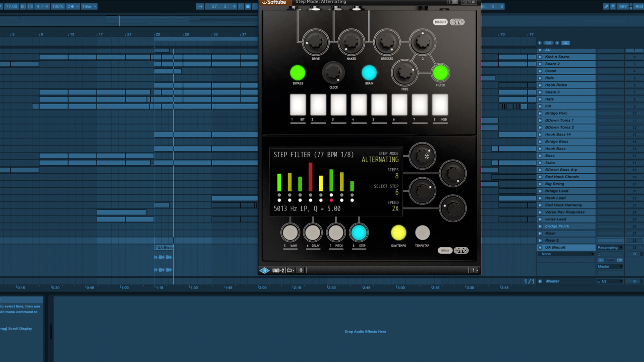The height and width of the screenshot is (362, 644).
Task: Click the Select Step knob
Action: [422, 191]
